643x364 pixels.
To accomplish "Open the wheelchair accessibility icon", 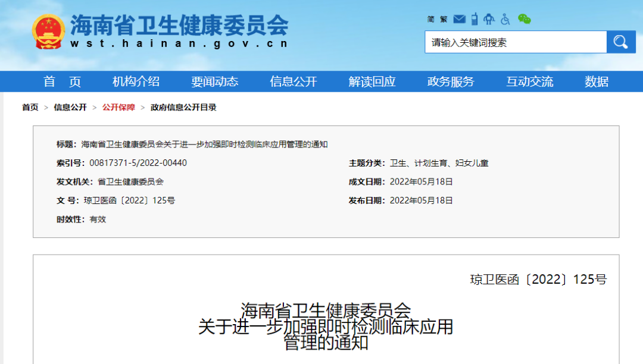I will click(x=505, y=19).
